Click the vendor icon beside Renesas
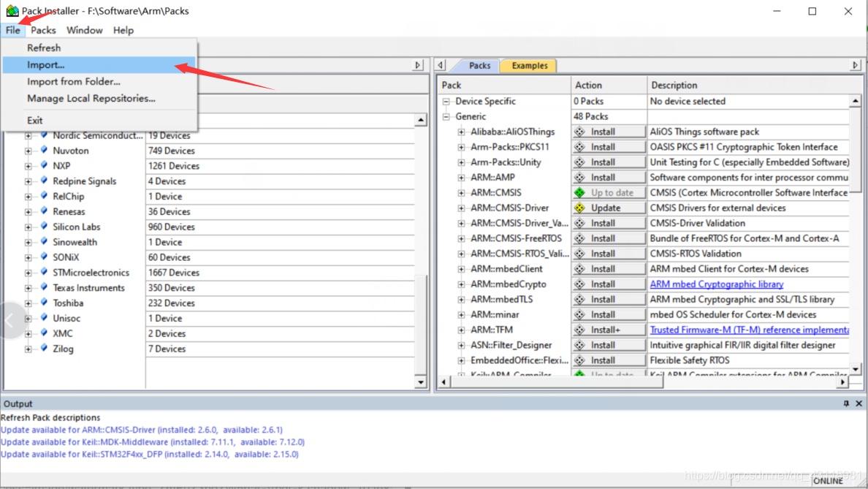868x489 pixels. [x=45, y=211]
